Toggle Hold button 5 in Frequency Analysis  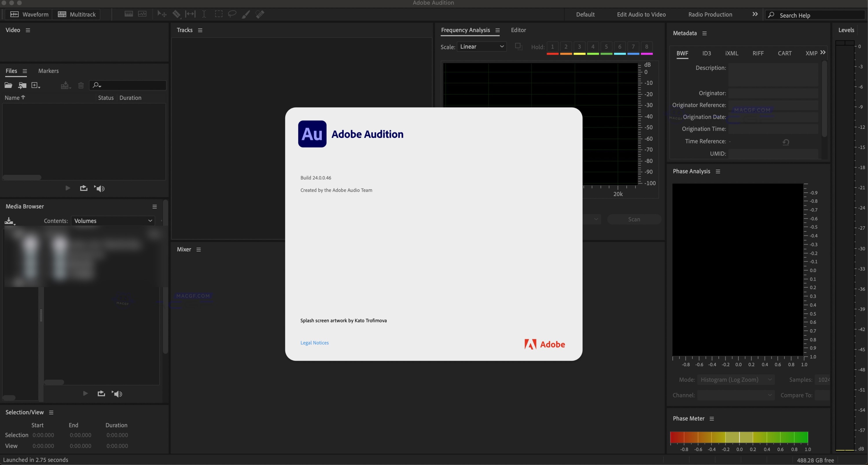(606, 47)
